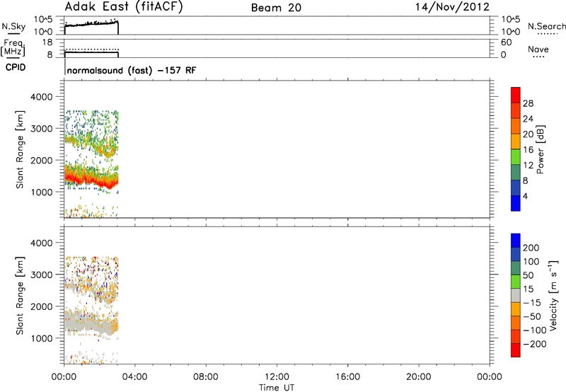Click the '200' velocity scale value
566x392 pixels.
click(x=531, y=248)
